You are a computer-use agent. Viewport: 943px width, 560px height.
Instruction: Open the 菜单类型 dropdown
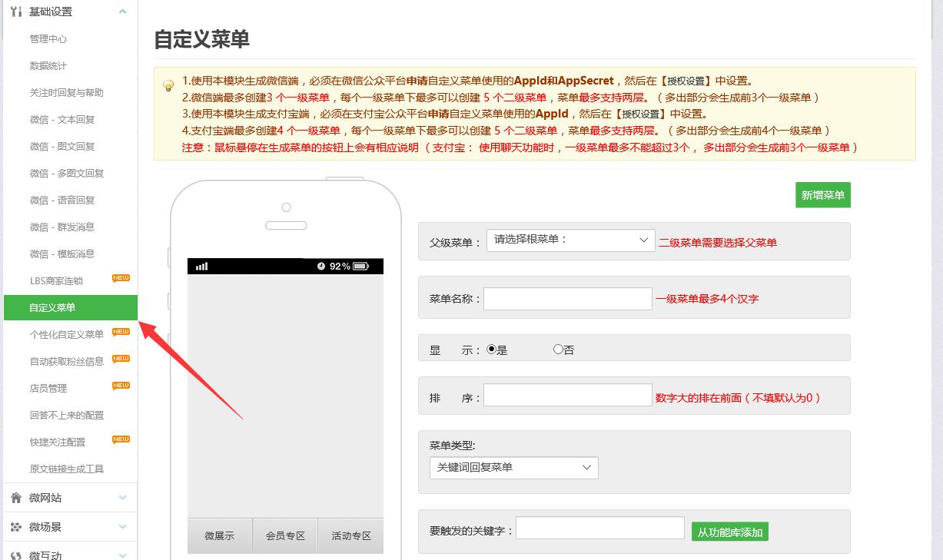tap(513, 468)
